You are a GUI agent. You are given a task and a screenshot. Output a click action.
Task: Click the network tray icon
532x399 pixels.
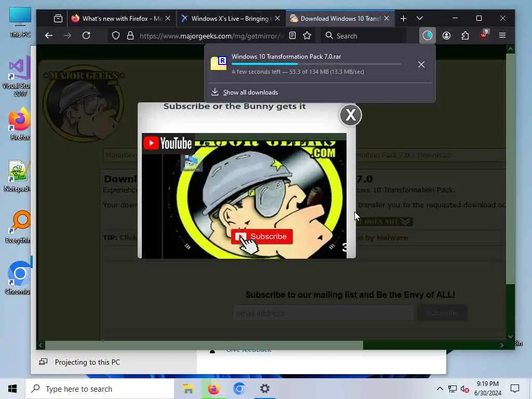[453, 389]
